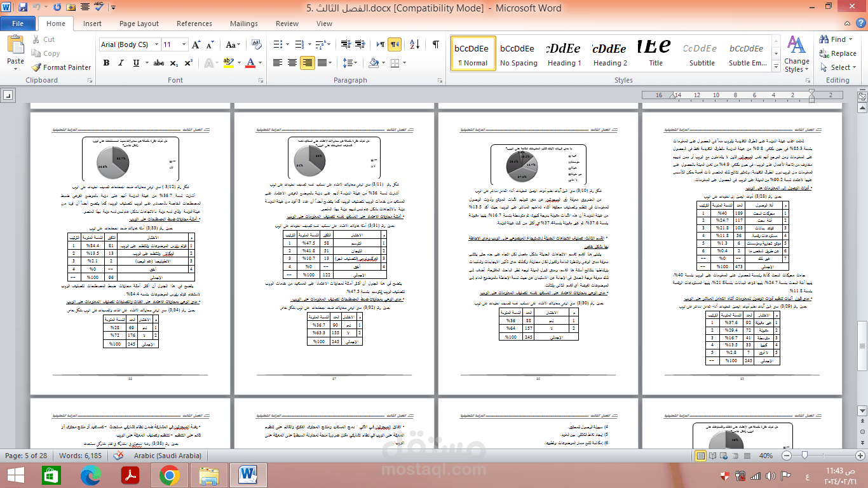
Task: Apply the Title style
Action: click(x=656, y=55)
